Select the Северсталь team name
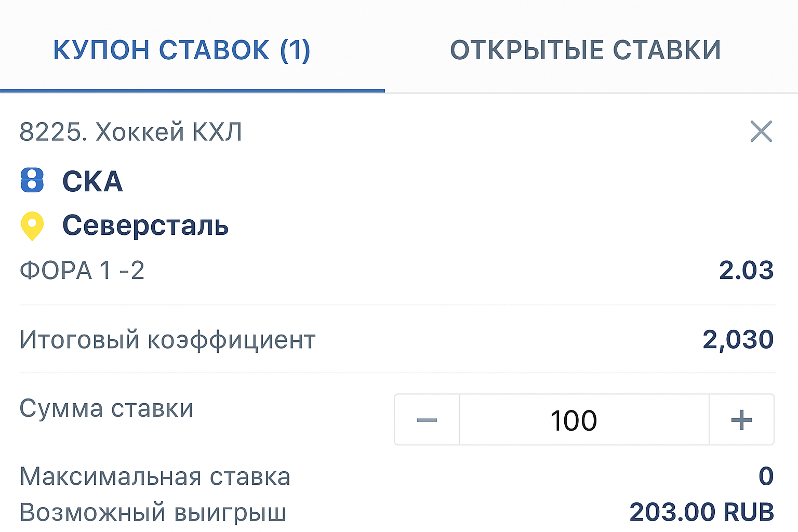798x532 pixels. click(145, 225)
